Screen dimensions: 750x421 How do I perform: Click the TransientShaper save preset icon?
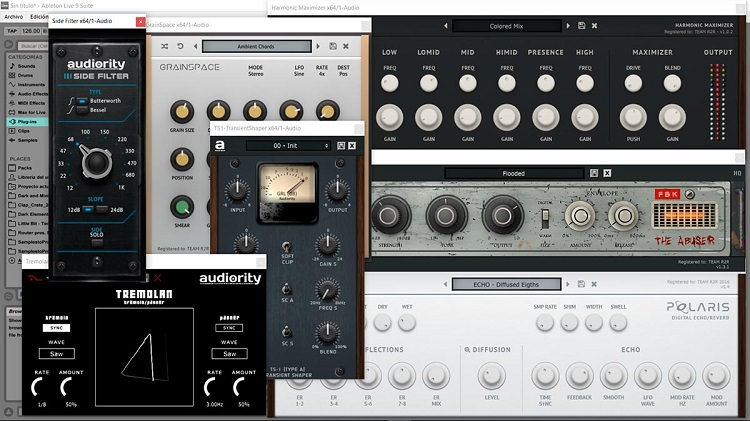pos(341,146)
